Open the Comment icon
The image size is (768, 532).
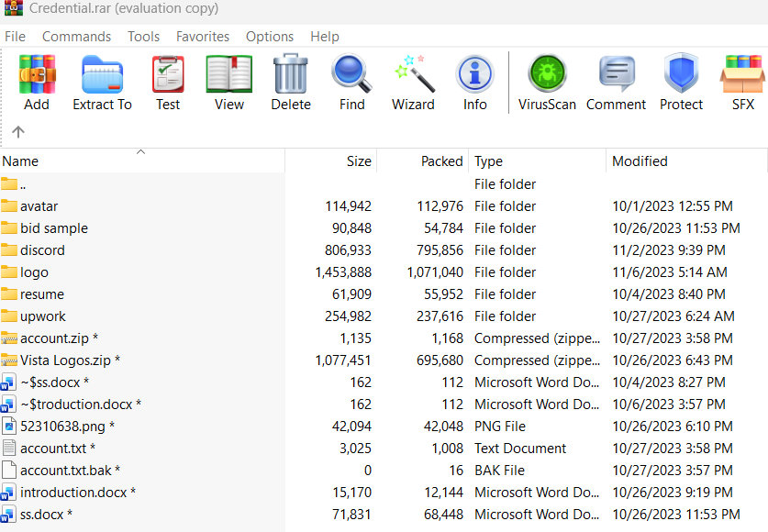(x=616, y=73)
